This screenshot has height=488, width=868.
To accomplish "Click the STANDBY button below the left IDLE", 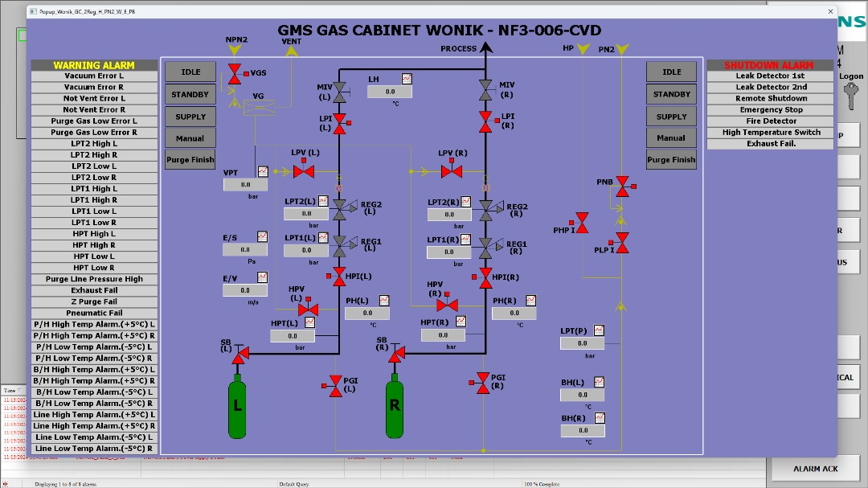I will click(x=190, y=94).
